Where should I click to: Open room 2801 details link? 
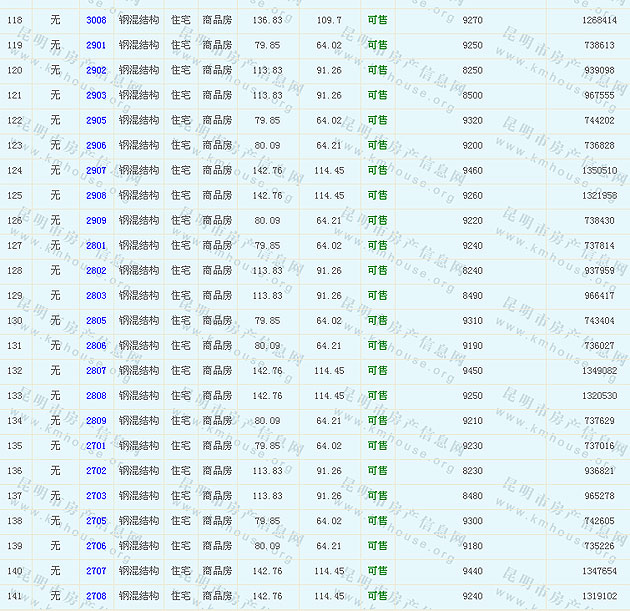[96, 245]
